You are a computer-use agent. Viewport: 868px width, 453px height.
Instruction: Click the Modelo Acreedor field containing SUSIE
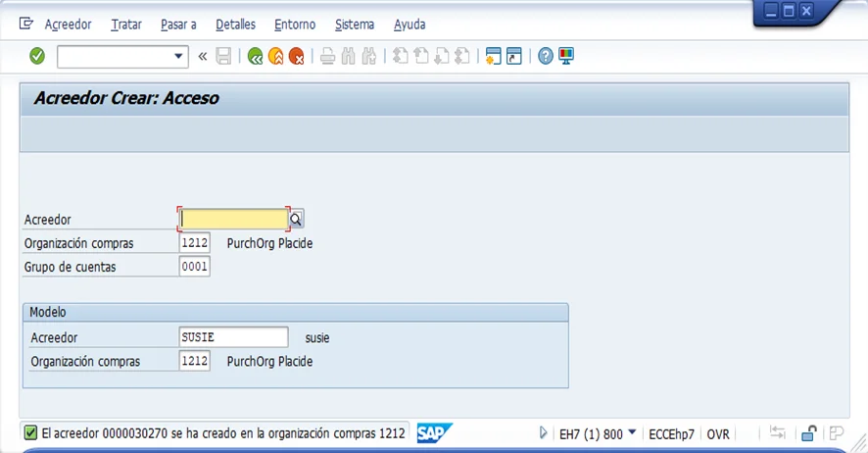pyautogui.click(x=234, y=337)
